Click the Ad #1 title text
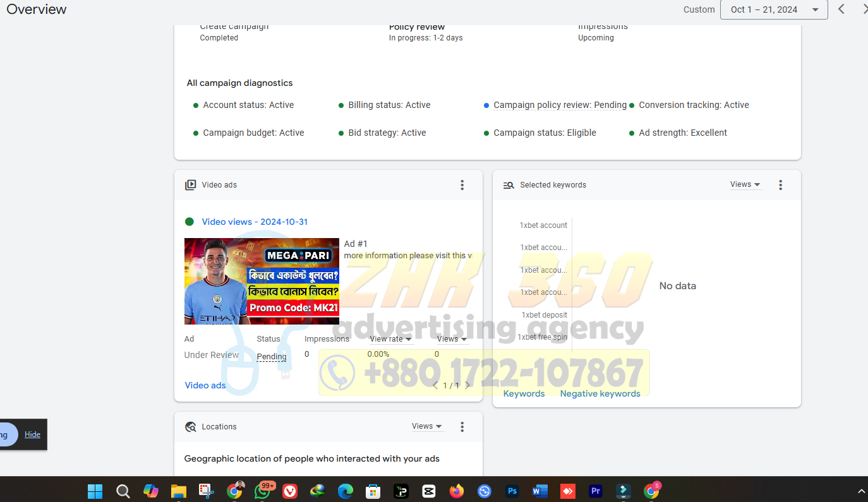868x502 pixels. pos(356,244)
